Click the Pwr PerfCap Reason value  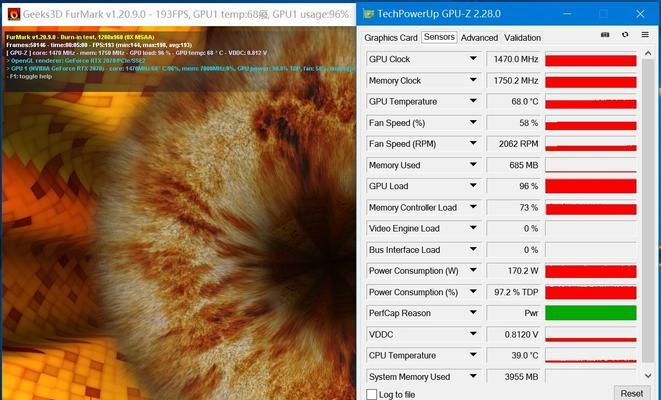click(x=513, y=313)
